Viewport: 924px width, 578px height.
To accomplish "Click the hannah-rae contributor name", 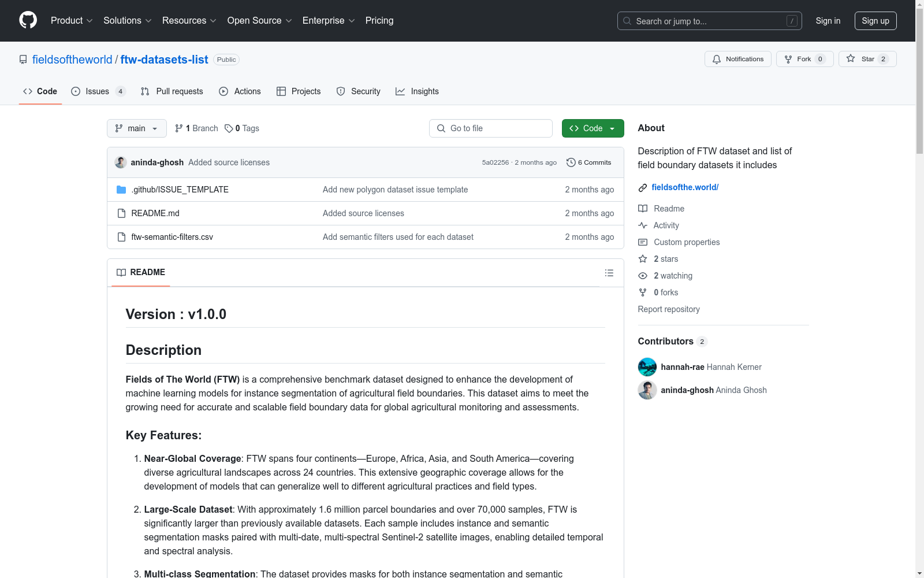I will click(x=683, y=367).
